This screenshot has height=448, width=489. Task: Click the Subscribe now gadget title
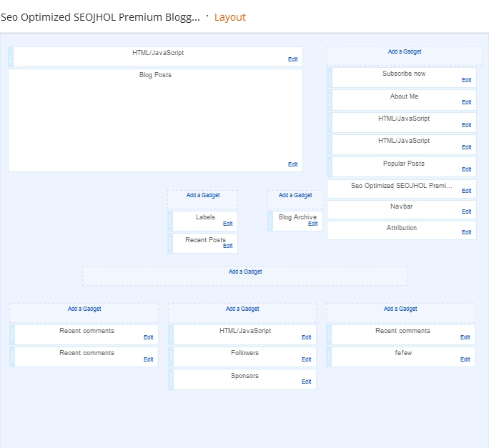pos(404,74)
